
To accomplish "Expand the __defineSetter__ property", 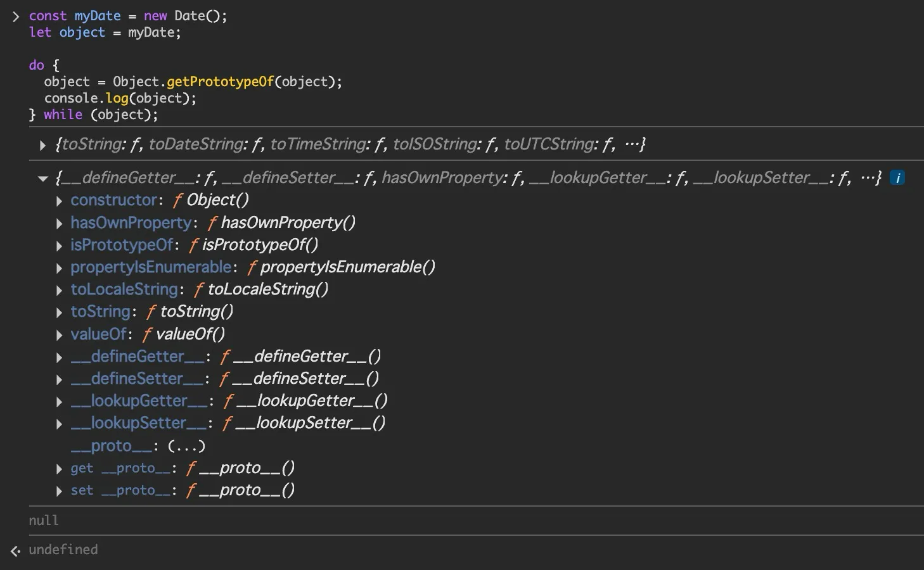I will pyautogui.click(x=59, y=379).
